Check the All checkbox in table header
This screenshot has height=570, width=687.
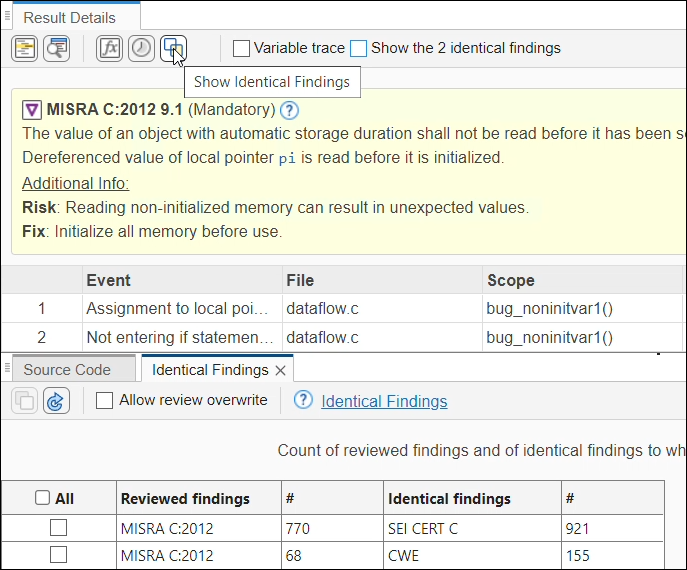[42, 498]
